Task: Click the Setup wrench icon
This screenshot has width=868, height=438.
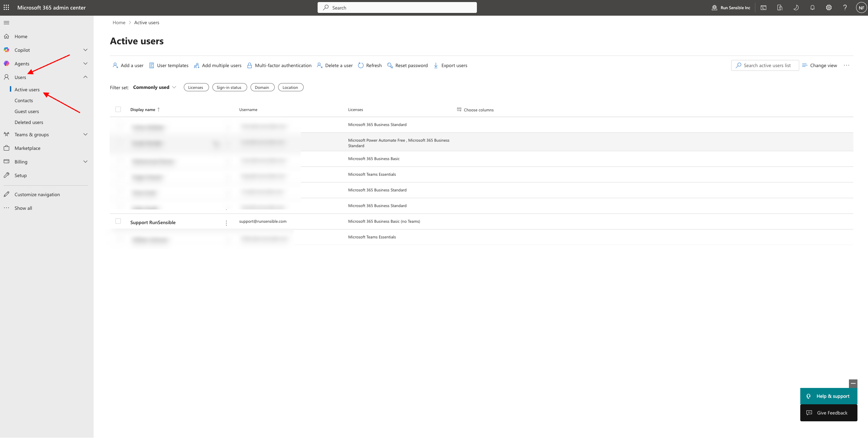Action: point(6,175)
